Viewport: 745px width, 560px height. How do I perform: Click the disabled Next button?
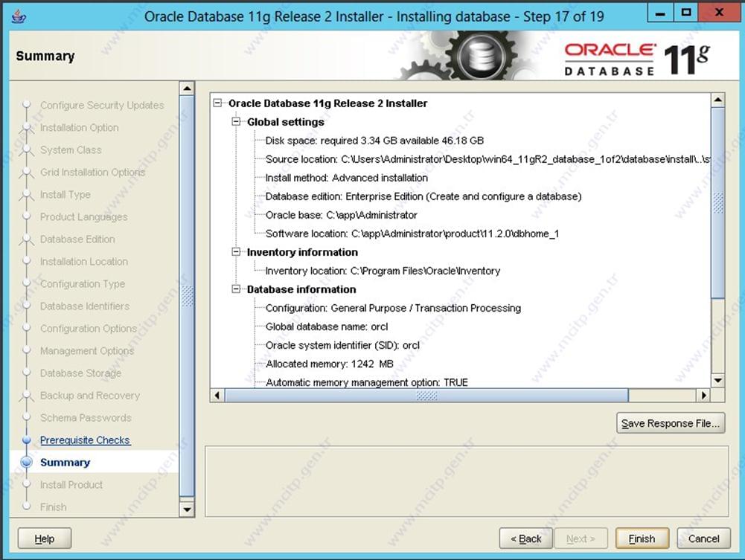581,538
